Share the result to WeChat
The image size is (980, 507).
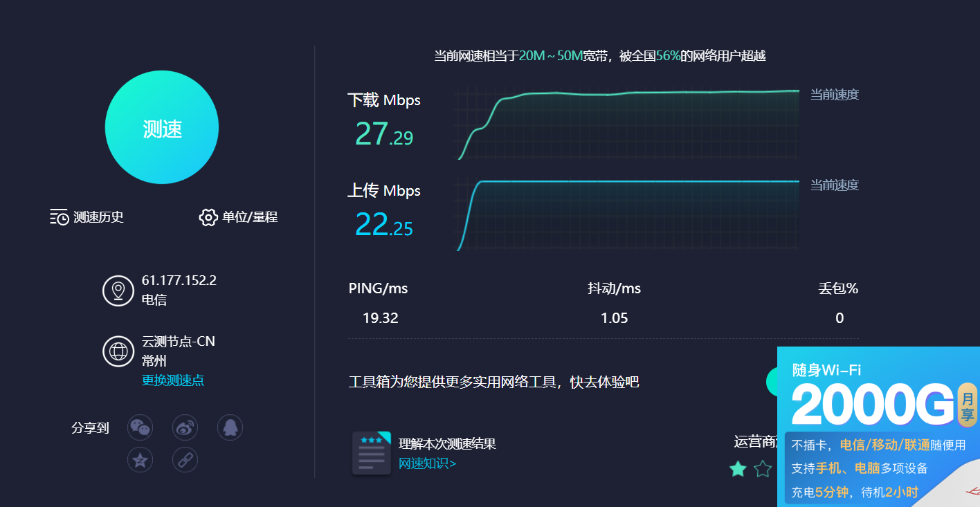coord(140,427)
